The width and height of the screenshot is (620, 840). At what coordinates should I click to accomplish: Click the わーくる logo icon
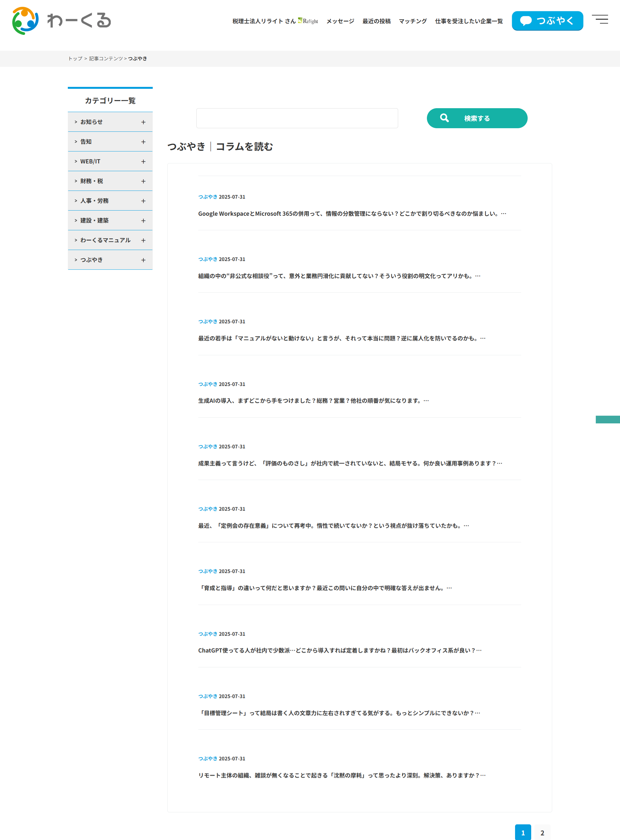pyautogui.click(x=26, y=21)
